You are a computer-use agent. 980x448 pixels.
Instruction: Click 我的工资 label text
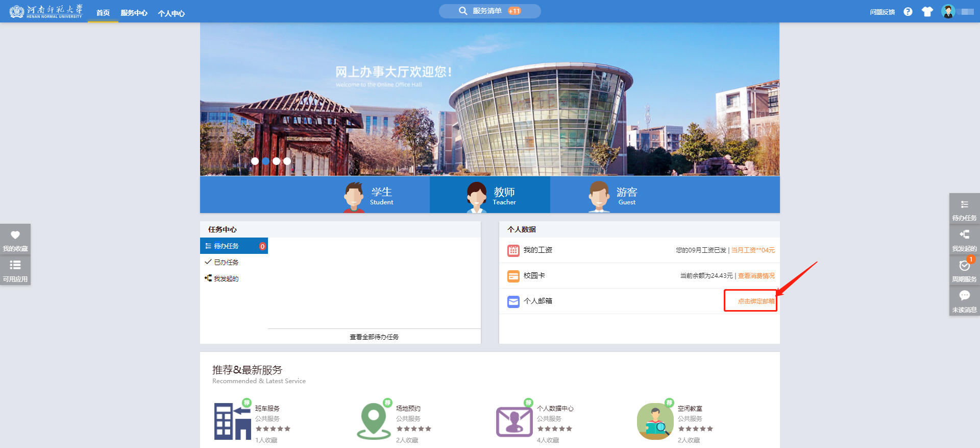point(538,250)
